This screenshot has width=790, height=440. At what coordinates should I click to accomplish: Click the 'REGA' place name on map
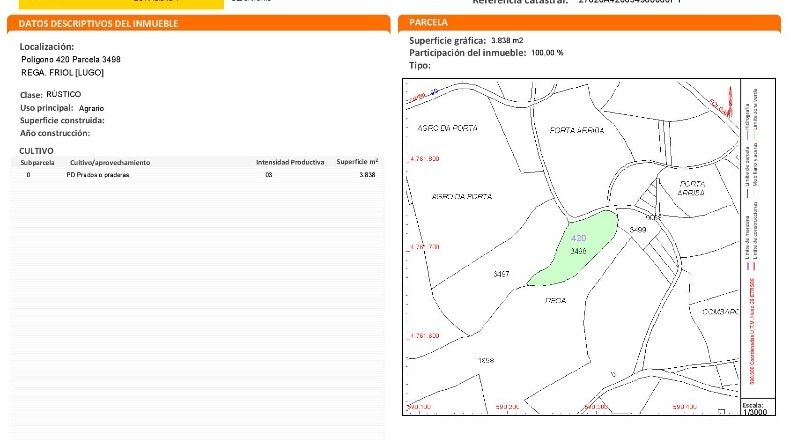click(556, 300)
